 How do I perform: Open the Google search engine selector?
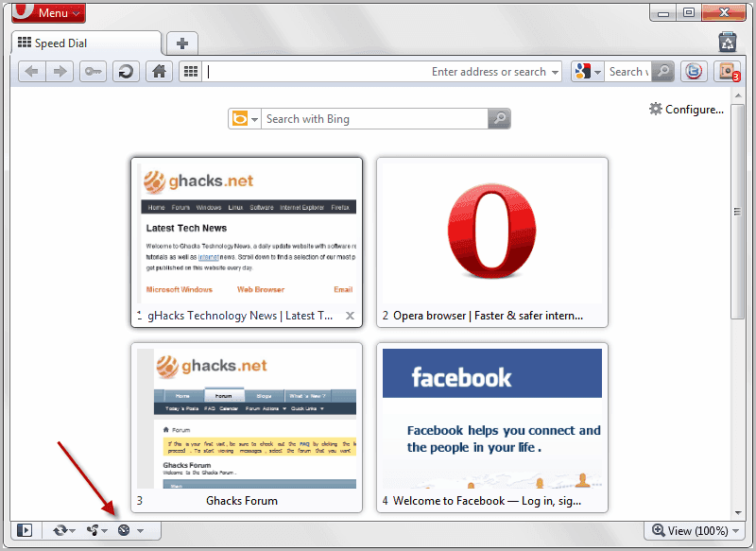(x=588, y=72)
